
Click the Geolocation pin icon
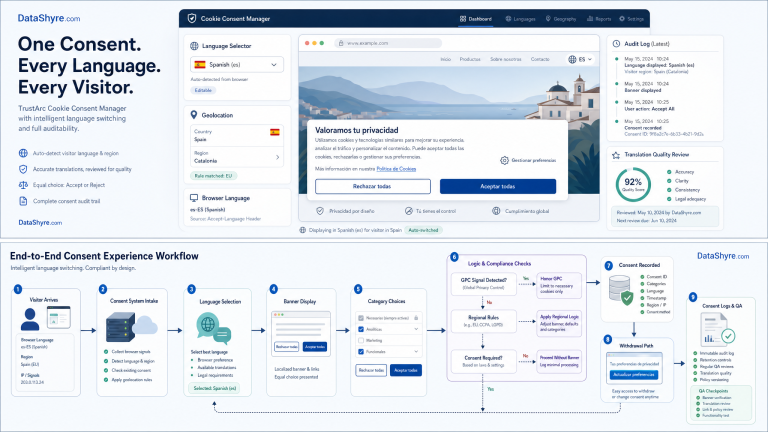coord(194,115)
